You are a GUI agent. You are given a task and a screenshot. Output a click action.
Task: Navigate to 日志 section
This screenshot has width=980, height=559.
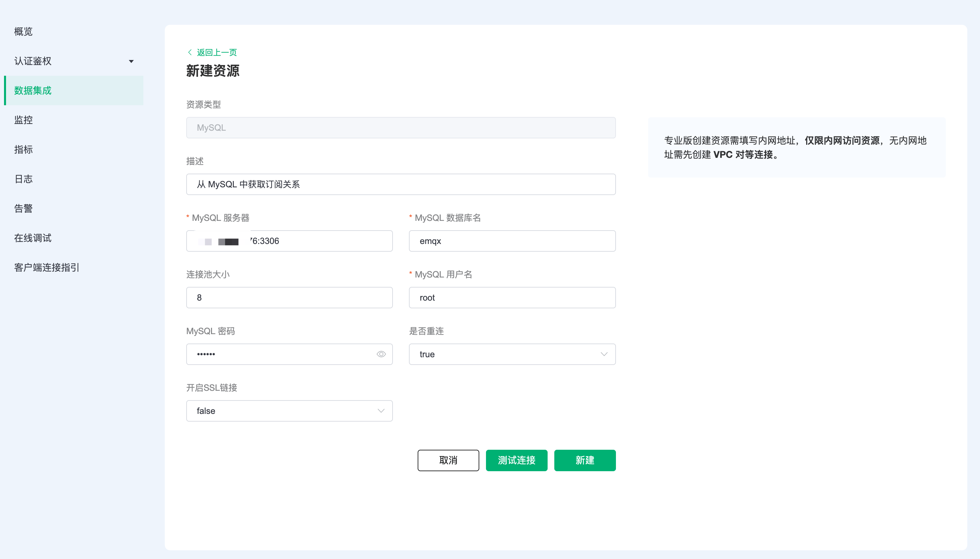pos(23,179)
